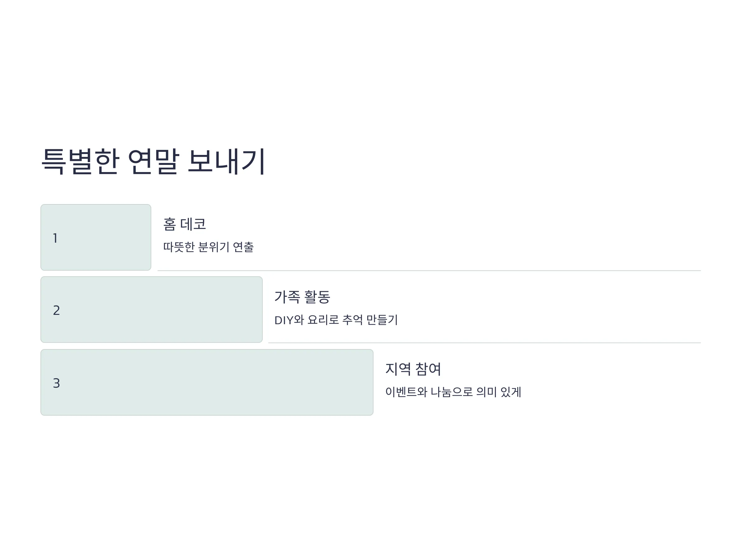The image size is (747, 560).
Task: Select the divider line below 홈 데코 section
Action: point(429,271)
